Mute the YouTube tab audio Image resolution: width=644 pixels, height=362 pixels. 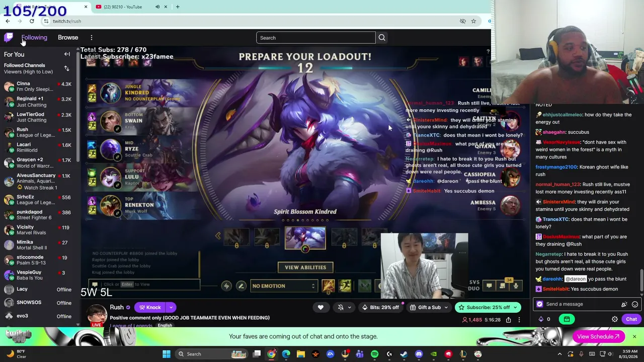[x=157, y=7]
